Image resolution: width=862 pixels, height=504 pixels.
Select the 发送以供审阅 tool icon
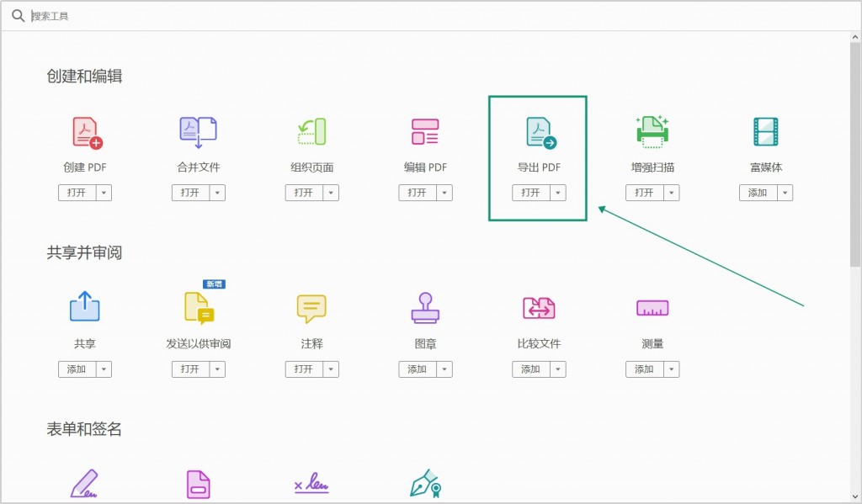pyautogui.click(x=199, y=308)
